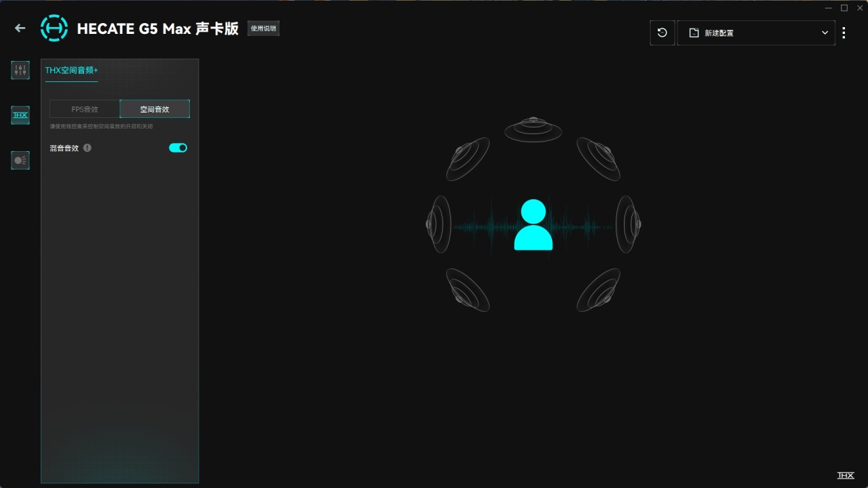
Task: Close the HECATE window
Action: (860, 7)
